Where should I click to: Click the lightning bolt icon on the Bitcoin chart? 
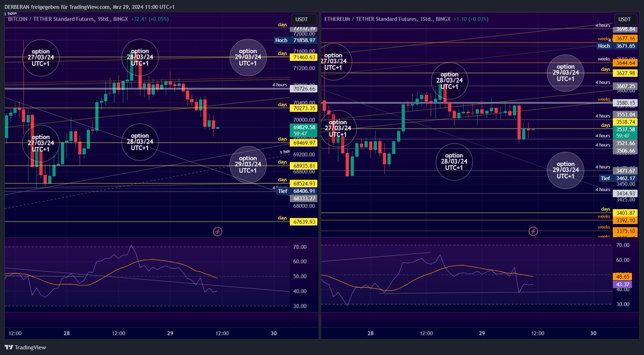click(217, 232)
